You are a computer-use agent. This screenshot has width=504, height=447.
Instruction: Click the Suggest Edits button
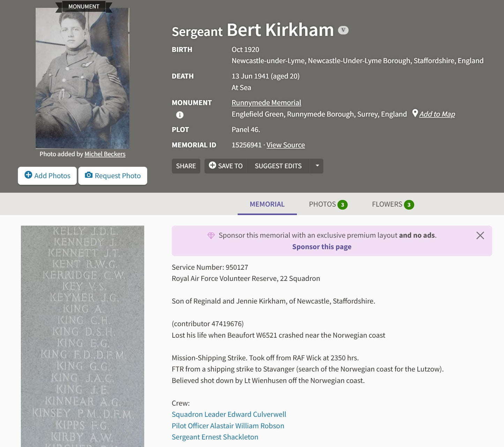point(278,166)
